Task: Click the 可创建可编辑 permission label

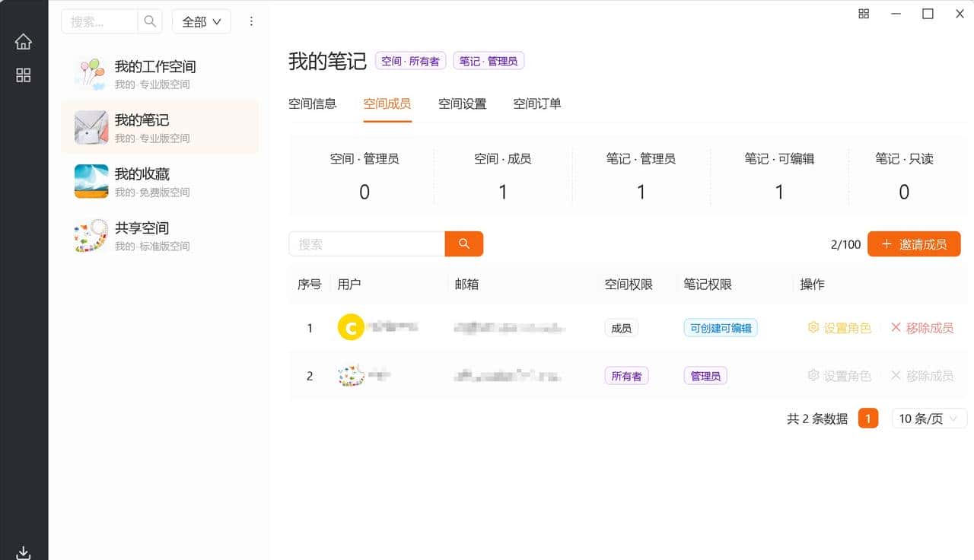Action: (x=720, y=327)
